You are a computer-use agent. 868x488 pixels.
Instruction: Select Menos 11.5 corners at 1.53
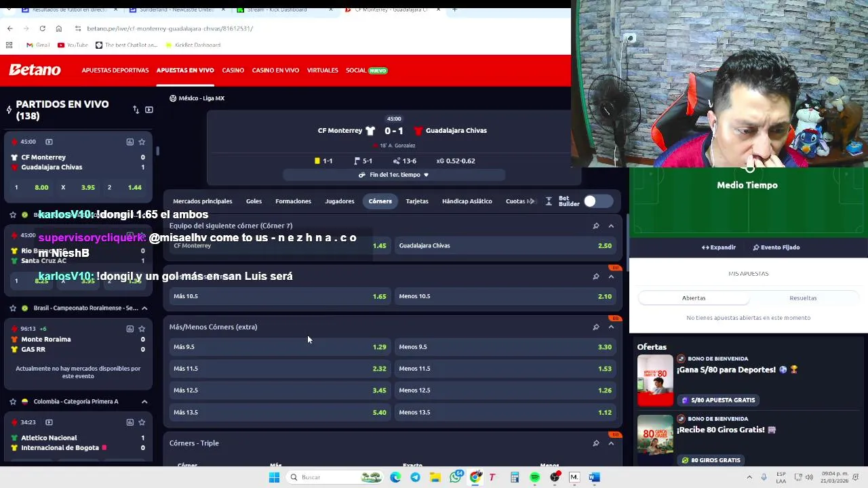click(505, 369)
